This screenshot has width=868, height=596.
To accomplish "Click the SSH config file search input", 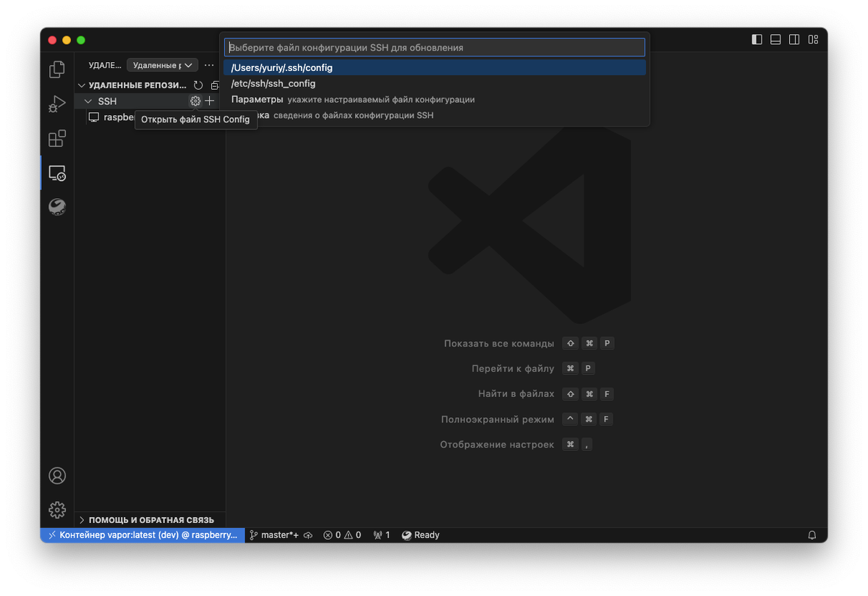I will pyautogui.click(x=435, y=47).
